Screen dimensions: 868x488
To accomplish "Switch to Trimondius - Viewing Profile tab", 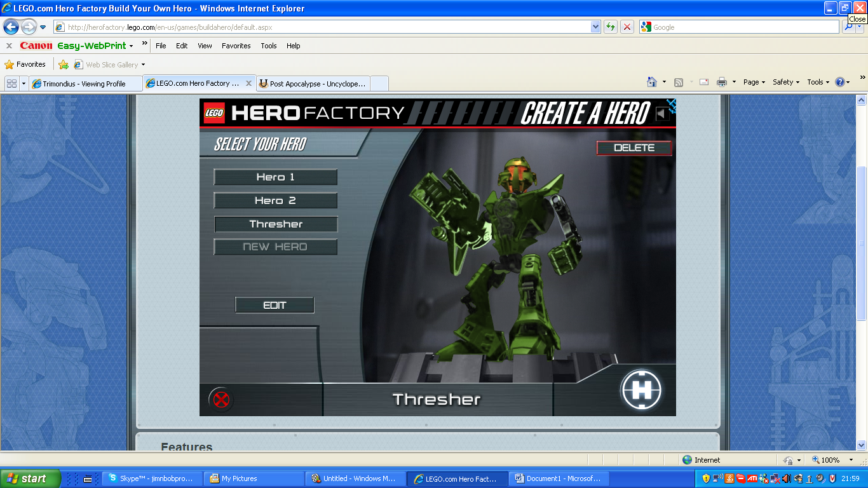I will click(85, 83).
